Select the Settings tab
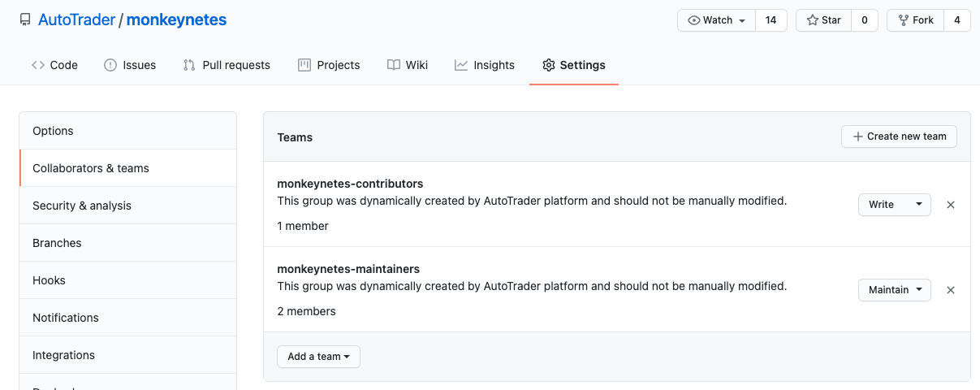980x390 pixels. click(574, 65)
